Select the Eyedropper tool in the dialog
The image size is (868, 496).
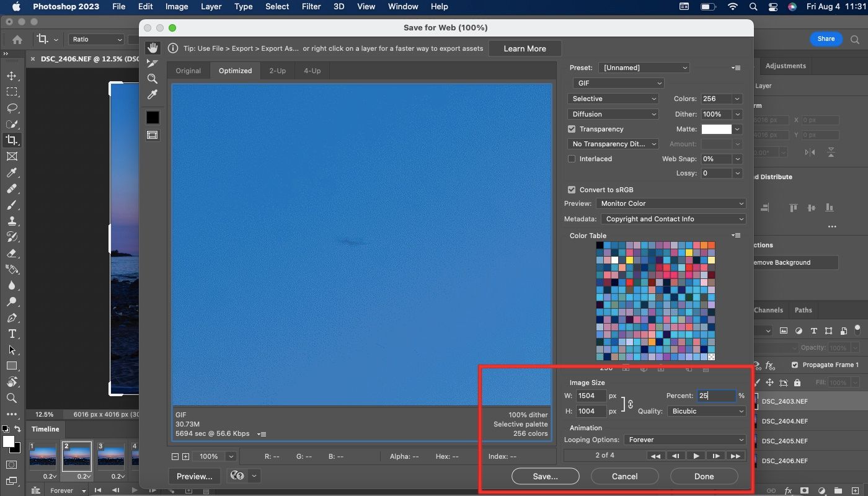pos(153,94)
